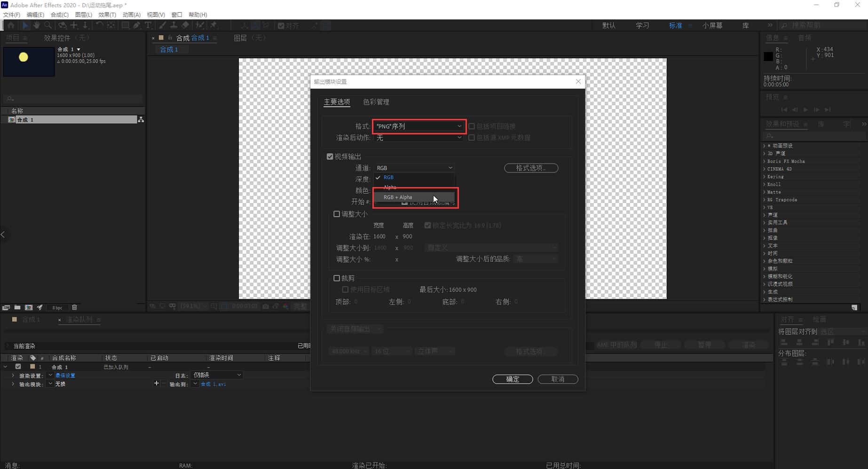Expand RG Trapcode effects category

point(764,200)
